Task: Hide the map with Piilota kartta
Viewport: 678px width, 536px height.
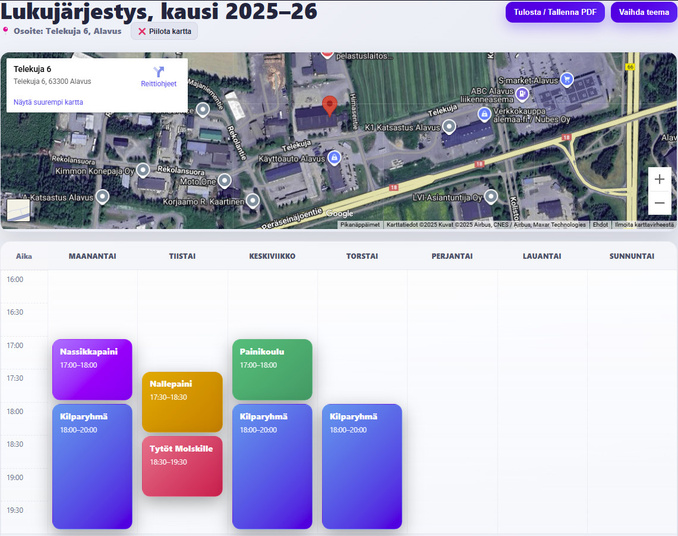Action: click(x=164, y=32)
